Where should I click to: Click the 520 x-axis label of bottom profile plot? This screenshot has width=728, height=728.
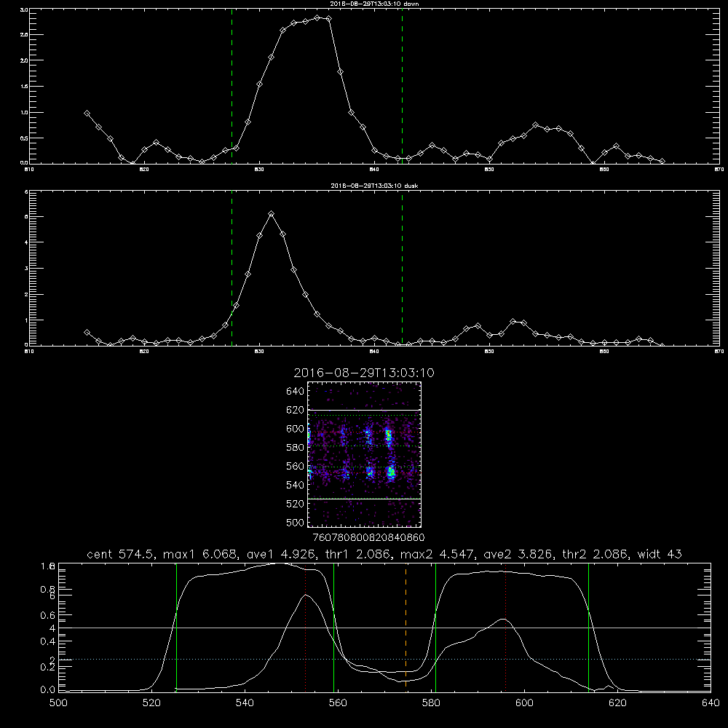point(151,703)
